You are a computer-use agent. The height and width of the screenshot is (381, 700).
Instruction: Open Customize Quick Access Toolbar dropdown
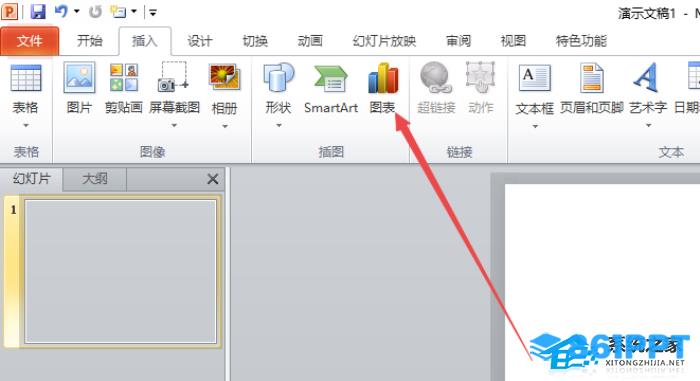(153, 12)
